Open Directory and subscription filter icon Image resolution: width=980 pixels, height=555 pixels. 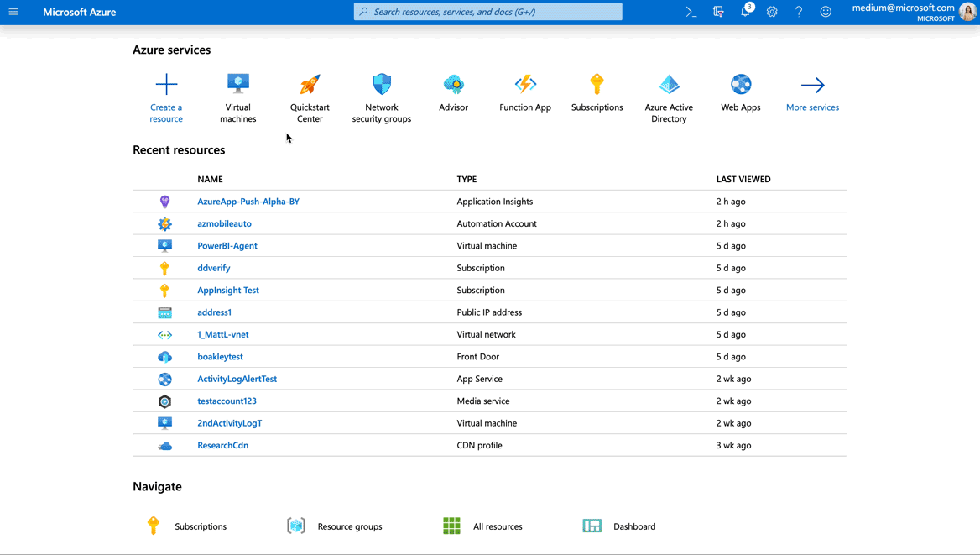click(718, 12)
